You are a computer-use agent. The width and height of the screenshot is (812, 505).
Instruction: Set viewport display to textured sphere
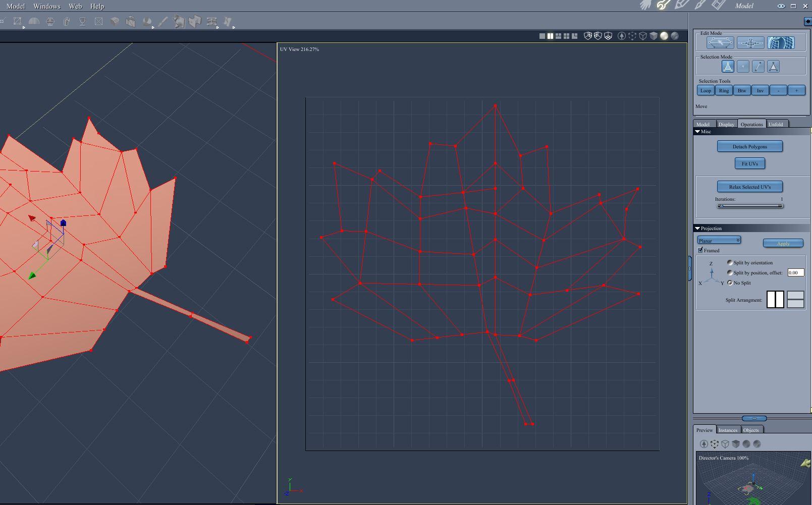(675, 36)
